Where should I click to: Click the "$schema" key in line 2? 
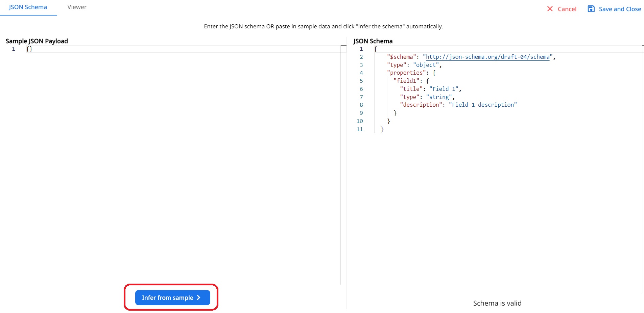pos(402,57)
